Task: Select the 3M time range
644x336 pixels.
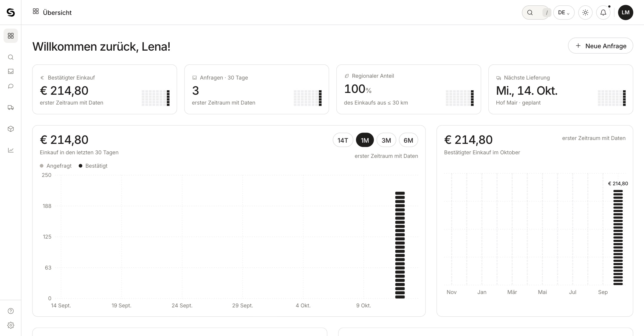Action: click(x=386, y=140)
